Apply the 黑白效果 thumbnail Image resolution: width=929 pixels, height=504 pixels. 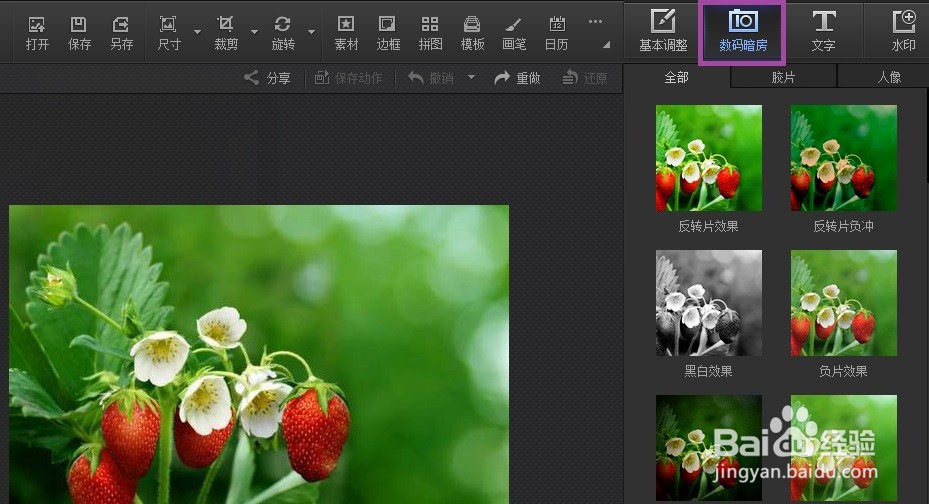coord(709,303)
